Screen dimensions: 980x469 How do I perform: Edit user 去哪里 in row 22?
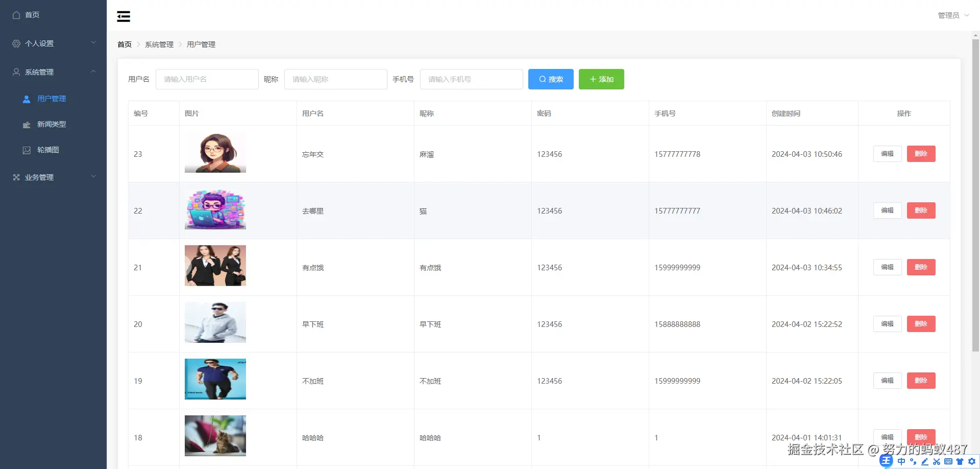click(x=888, y=210)
